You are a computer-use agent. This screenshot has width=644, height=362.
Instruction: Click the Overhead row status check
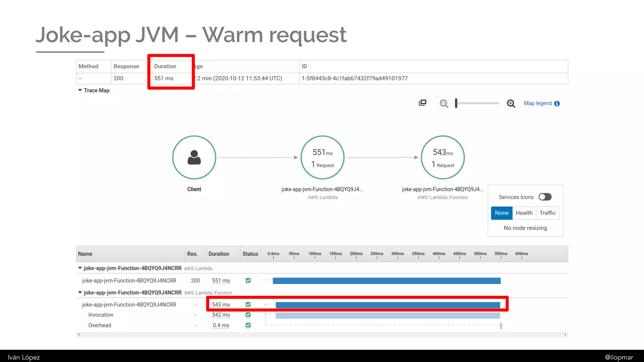(x=248, y=325)
